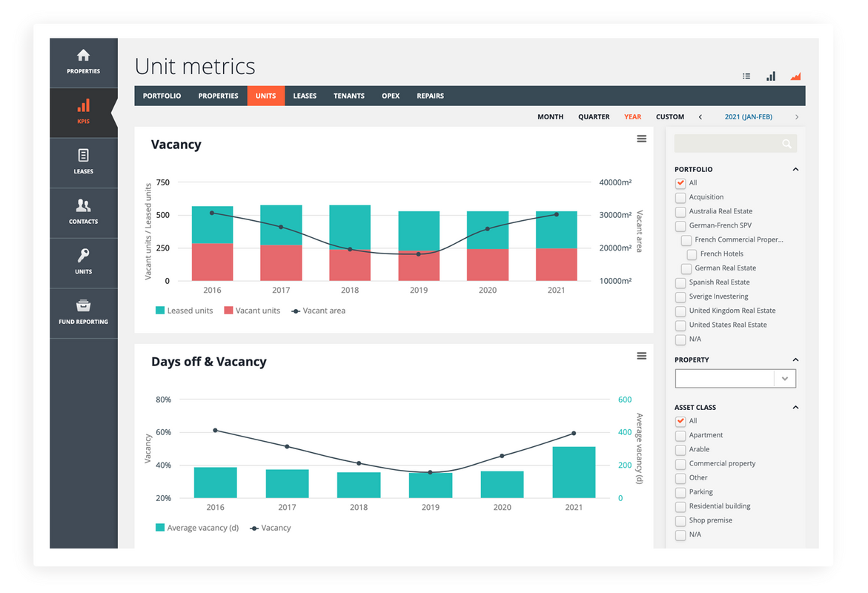
Task: Switch to the Leases tab
Action: [304, 96]
